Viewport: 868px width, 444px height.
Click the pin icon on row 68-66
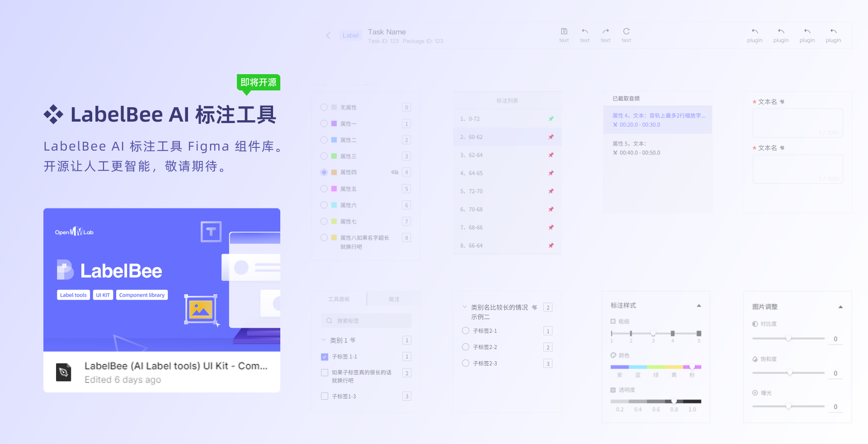point(551,227)
